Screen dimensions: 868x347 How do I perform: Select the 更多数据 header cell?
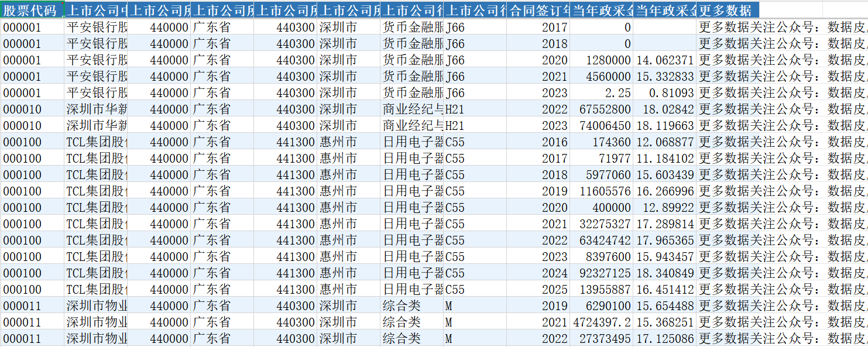tap(728, 11)
